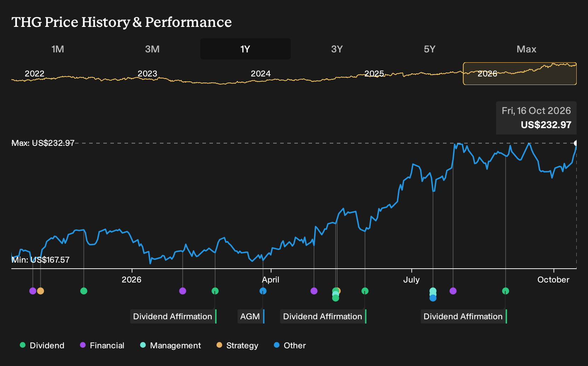Image resolution: width=588 pixels, height=366 pixels.
Task: Click the blue AGM event dot near April
Action: pos(263,291)
